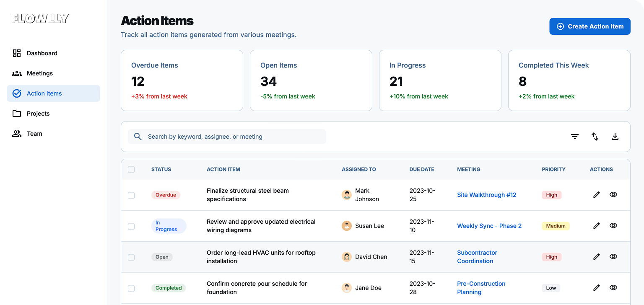Edit the steel beam specifications item
The height and width of the screenshot is (305, 644).
pos(596,195)
